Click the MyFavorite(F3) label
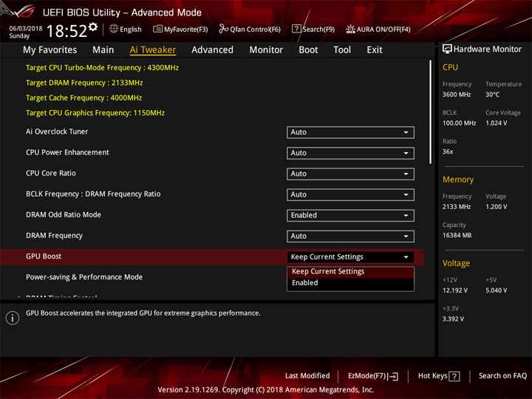The image size is (532, 399). [x=186, y=29]
